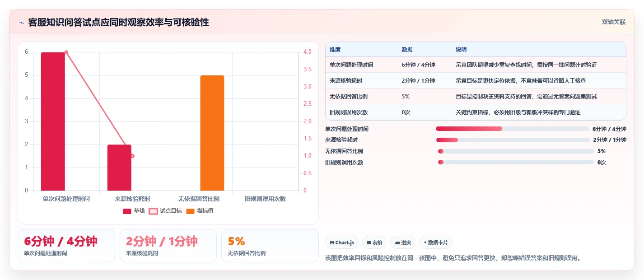
Task: Click the 旧规则误用次数 progress bar
Action: click(x=516, y=162)
